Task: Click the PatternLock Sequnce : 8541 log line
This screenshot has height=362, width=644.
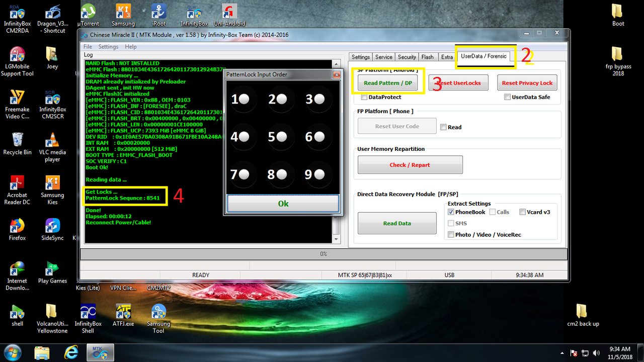Action: [x=123, y=198]
